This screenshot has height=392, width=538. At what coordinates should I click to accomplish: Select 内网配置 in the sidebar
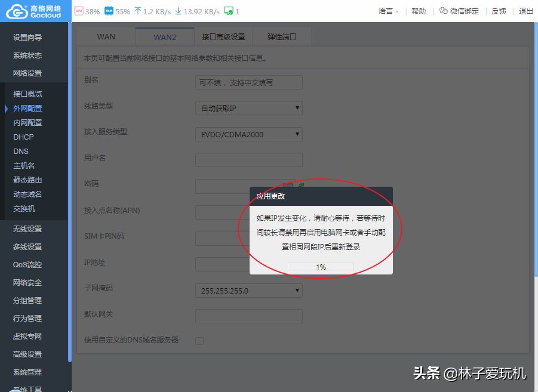point(28,122)
